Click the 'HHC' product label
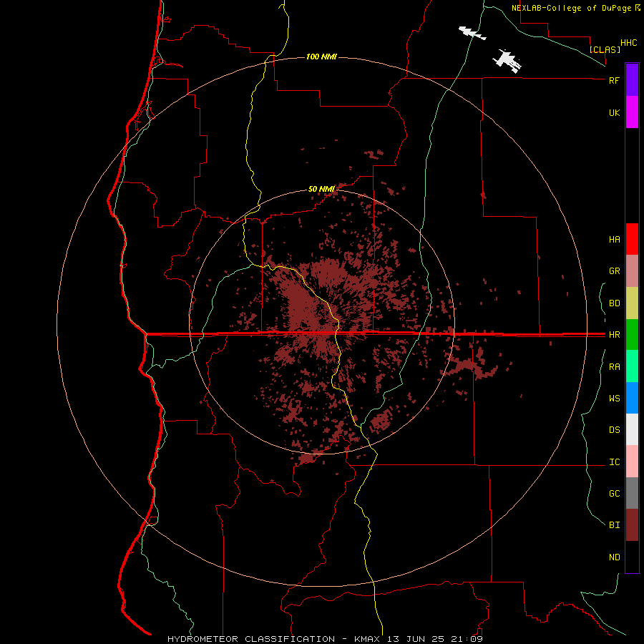This screenshot has height=644, width=644. pos(629,43)
